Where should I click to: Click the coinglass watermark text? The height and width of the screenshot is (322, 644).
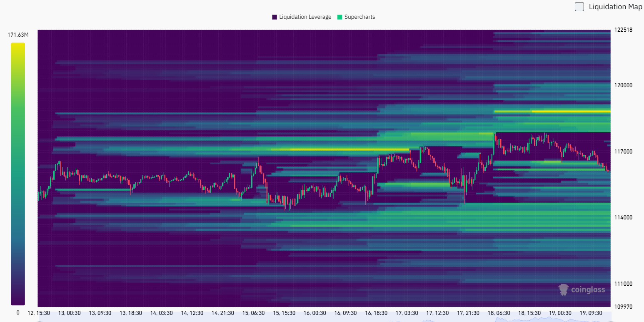click(x=588, y=290)
